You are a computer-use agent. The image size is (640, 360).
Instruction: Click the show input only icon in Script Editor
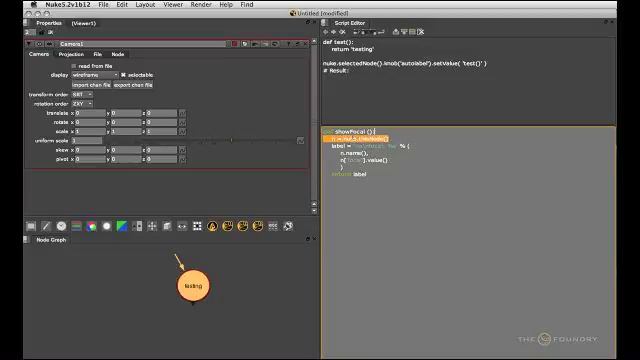coord(396,32)
